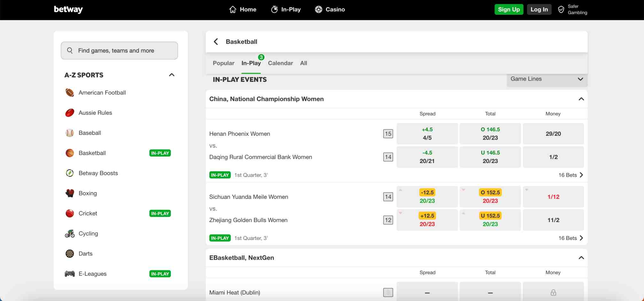644x301 pixels.
Task: Click the American Football icon in sidebar
Action: [70, 93]
